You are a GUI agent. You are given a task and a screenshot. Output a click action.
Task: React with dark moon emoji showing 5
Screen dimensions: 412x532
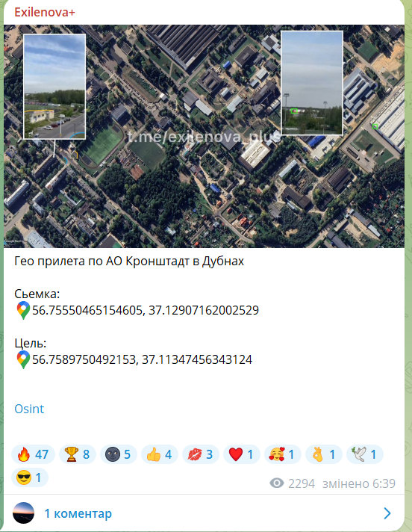[x=118, y=454]
